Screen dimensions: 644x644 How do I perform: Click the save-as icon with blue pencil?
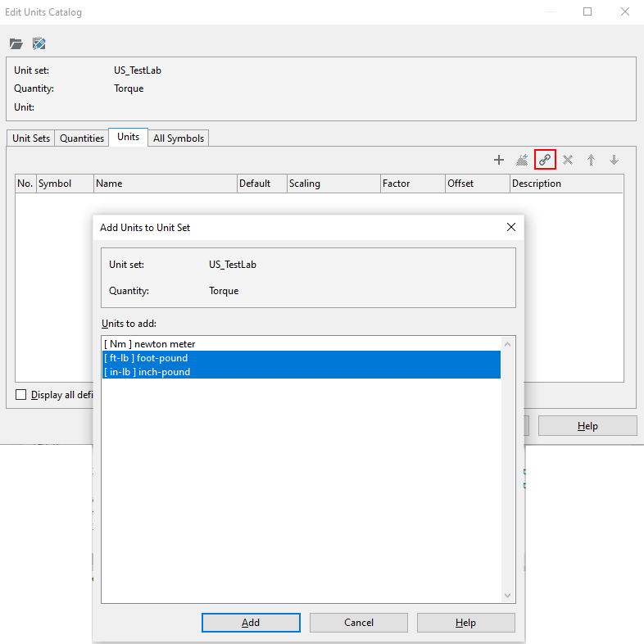click(x=39, y=43)
